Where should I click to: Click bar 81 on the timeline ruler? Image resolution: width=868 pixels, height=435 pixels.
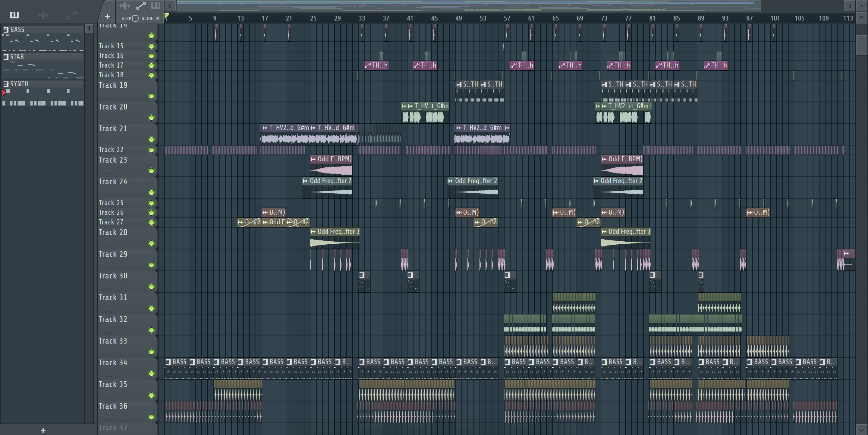coord(652,18)
